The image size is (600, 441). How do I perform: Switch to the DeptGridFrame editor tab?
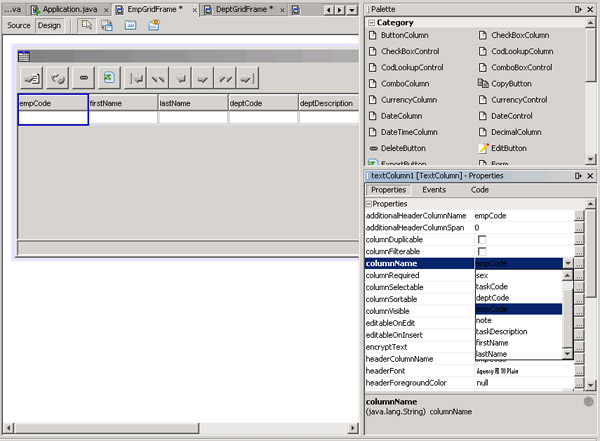point(244,9)
